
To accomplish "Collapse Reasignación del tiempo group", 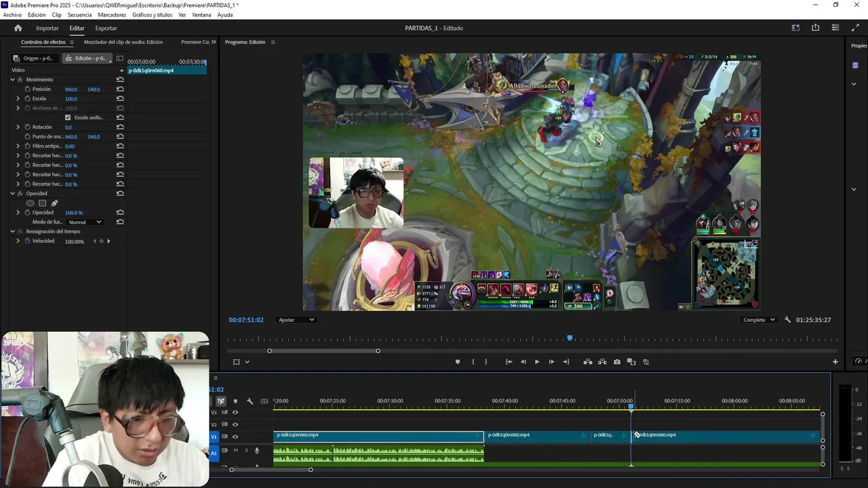I will [12, 231].
